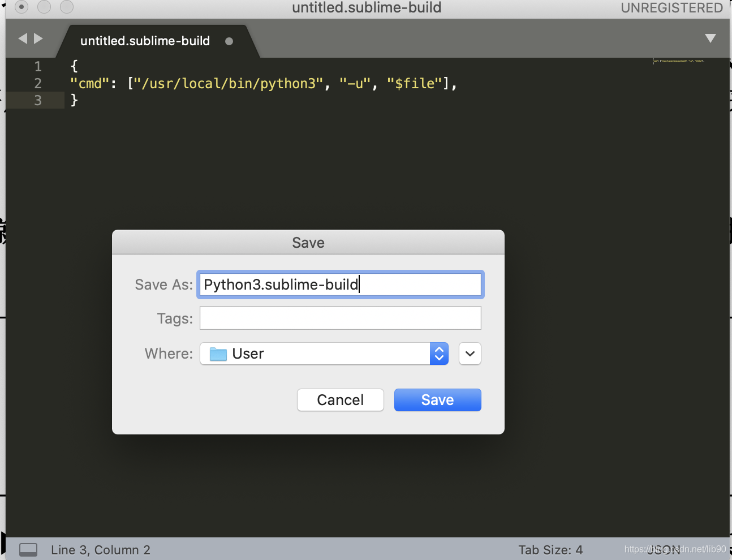
Task: Click the minimap preview
Action: (679, 61)
